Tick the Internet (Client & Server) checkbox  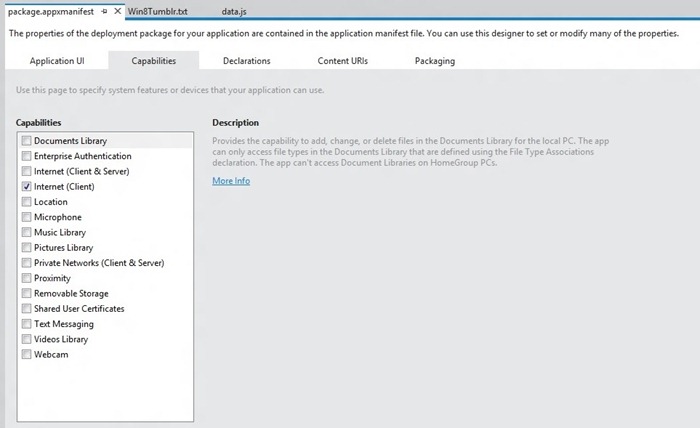(x=26, y=171)
